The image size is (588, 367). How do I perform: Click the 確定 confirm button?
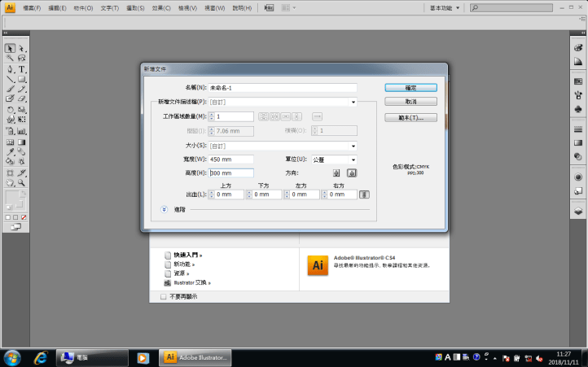(x=410, y=87)
